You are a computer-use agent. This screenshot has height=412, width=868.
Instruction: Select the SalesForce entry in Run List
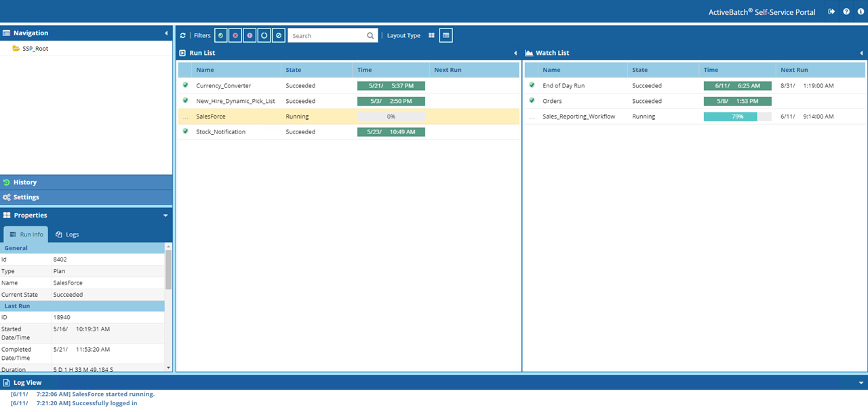212,116
